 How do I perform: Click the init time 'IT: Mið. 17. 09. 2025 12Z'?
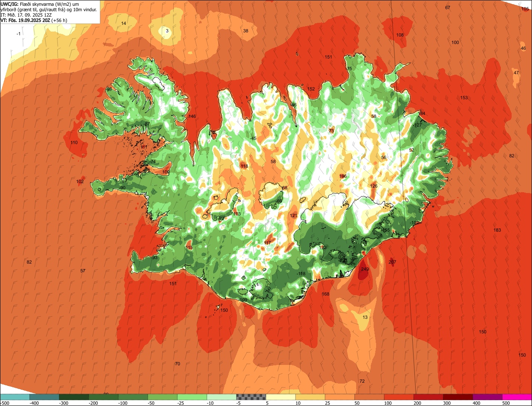point(26,15)
